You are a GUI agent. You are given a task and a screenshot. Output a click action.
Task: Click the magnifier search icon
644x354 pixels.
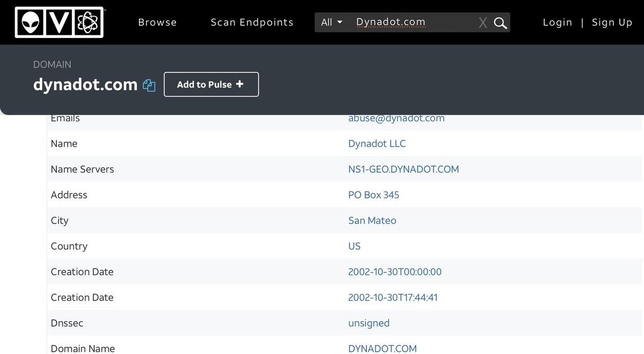tap(500, 23)
